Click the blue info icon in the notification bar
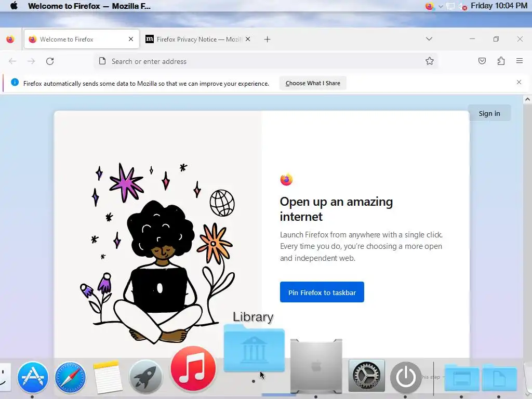 (x=15, y=82)
